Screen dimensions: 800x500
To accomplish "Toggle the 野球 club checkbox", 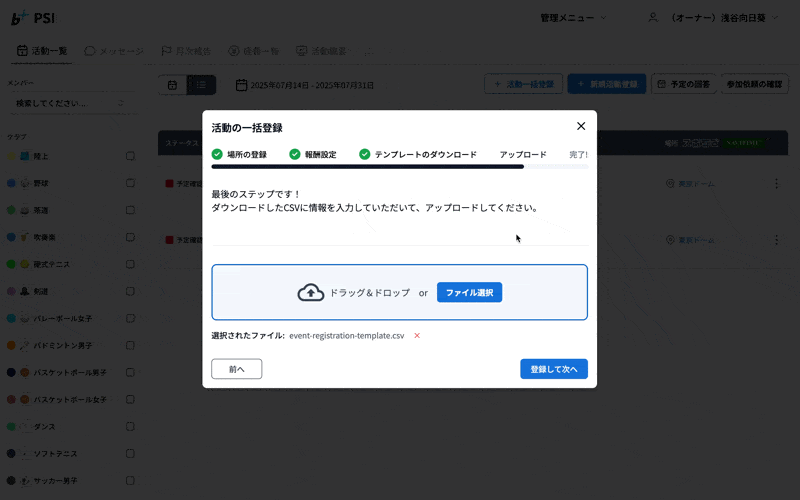I will coord(130,183).
